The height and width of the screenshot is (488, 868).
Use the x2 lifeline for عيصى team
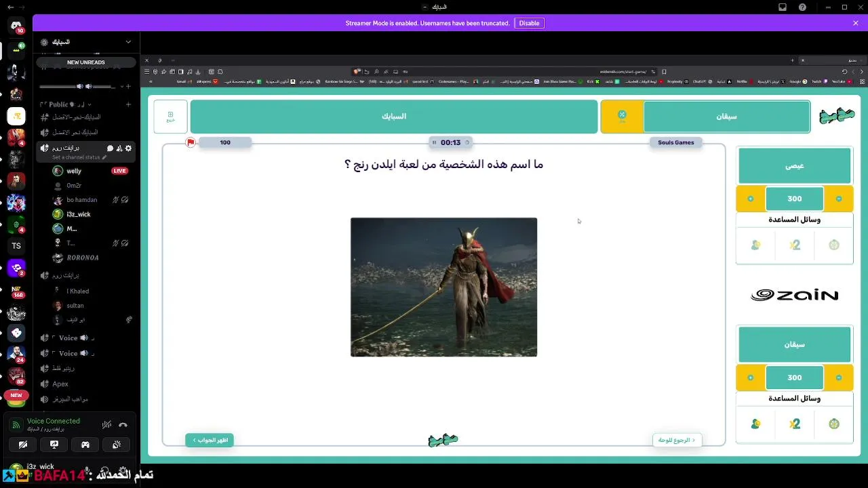click(795, 245)
